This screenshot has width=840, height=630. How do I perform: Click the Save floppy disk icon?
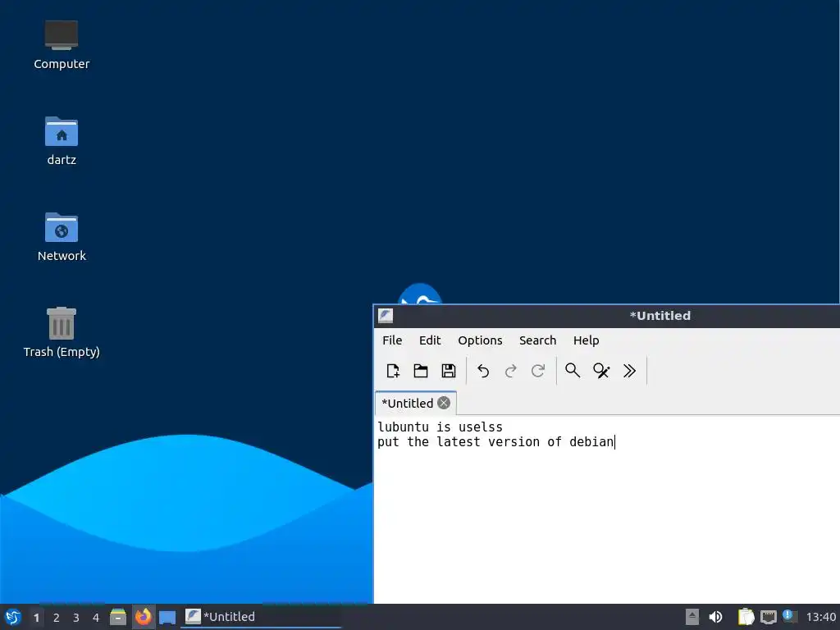449,371
